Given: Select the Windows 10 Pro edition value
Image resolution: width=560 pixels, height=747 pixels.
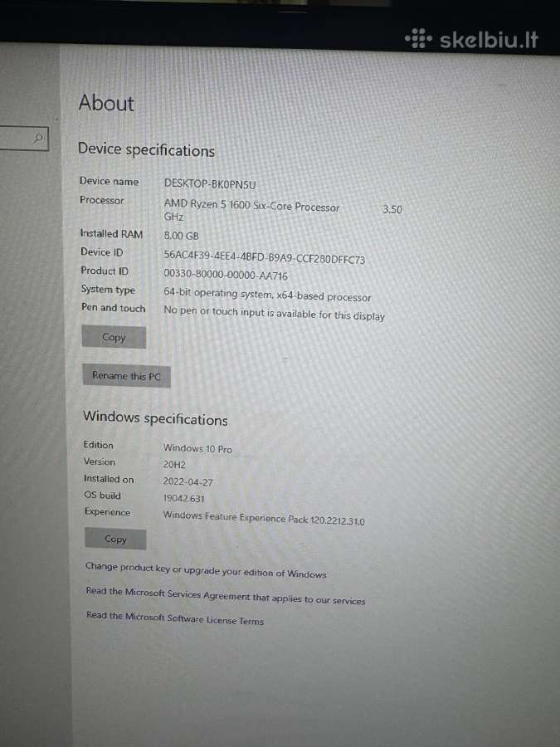Looking at the screenshot, I should (197, 448).
